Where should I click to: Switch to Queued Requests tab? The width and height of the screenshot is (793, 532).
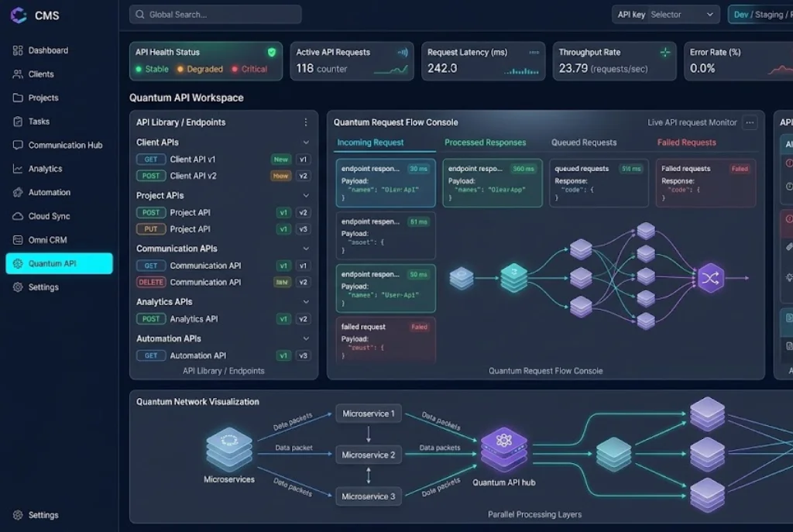pos(584,142)
